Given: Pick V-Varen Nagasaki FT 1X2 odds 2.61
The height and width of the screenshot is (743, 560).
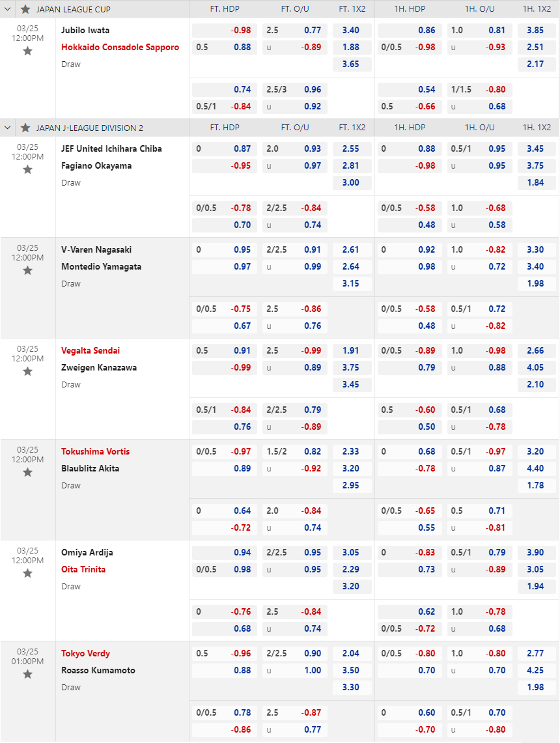Looking at the screenshot, I should point(352,249).
